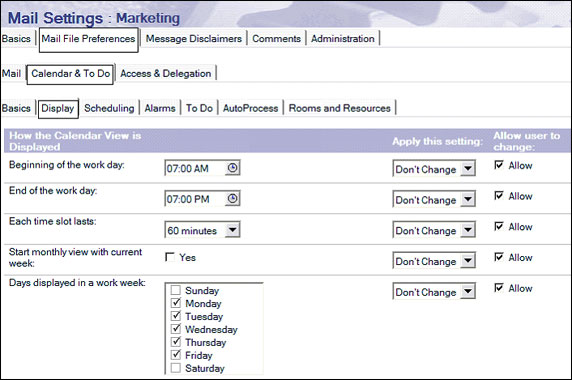The image size is (572, 380).
Task: Toggle Allow for Start monthly view setting
Action: 499,257
